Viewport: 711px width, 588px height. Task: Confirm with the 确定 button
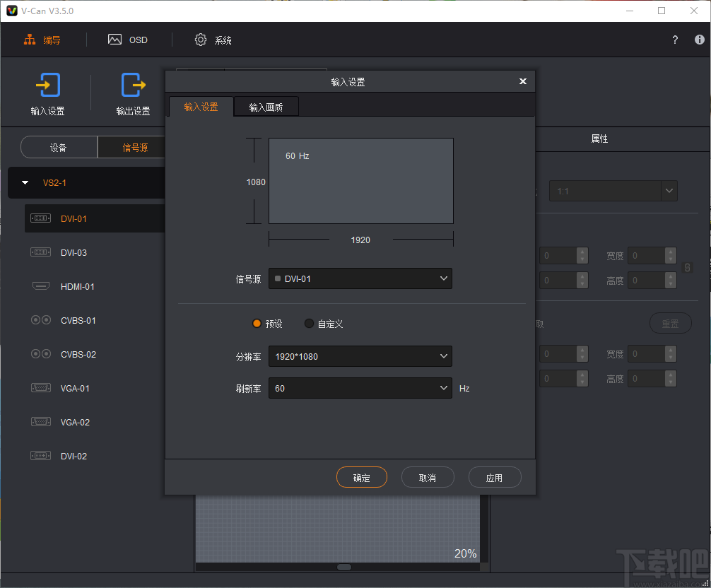click(x=362, y=477)
